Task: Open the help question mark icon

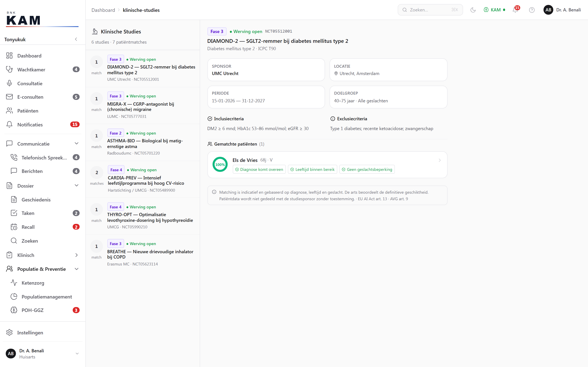Action: click(x=532, y=10)
